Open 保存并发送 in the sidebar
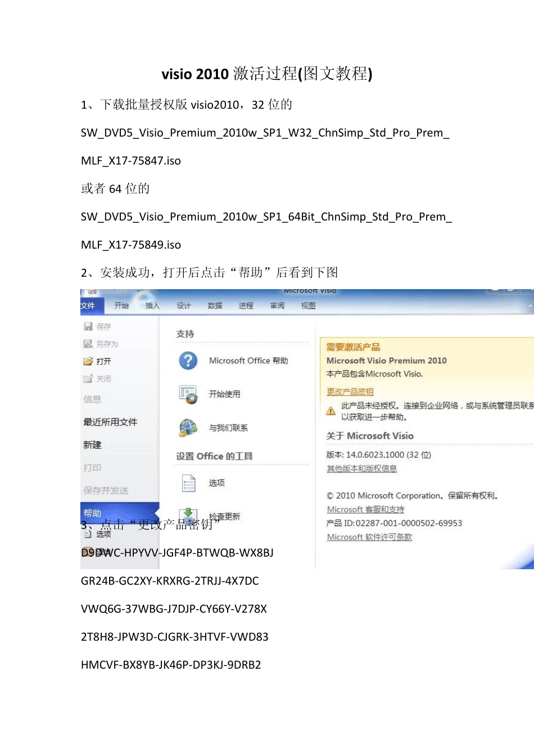 point(106,490)
